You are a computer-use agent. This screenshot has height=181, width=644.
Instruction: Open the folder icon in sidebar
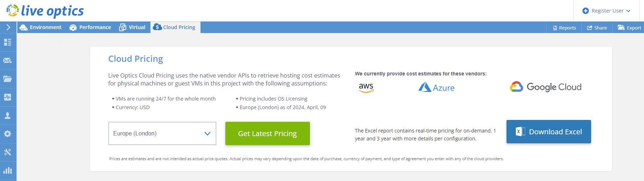click(x=8, y=79)
